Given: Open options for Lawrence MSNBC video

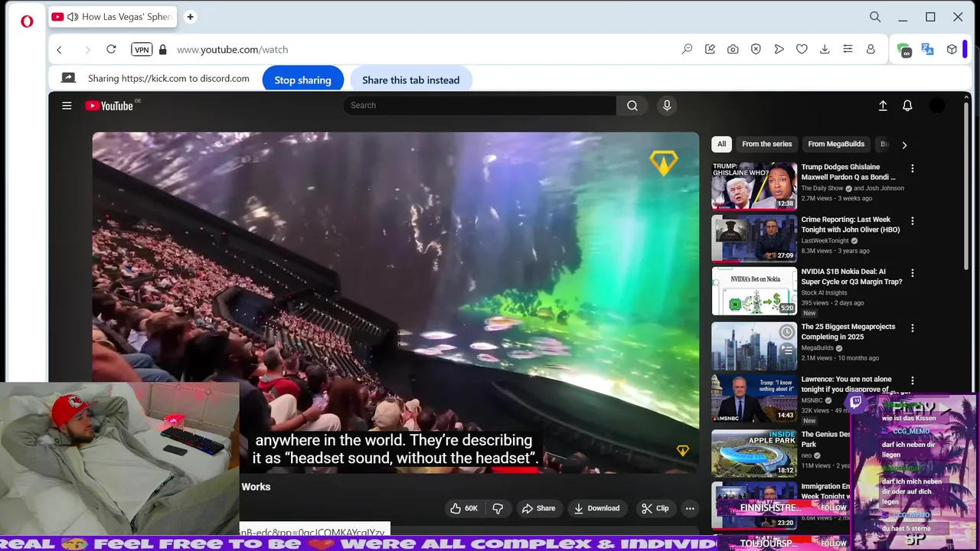Looking at the screenshot, I should coord(912,380).
